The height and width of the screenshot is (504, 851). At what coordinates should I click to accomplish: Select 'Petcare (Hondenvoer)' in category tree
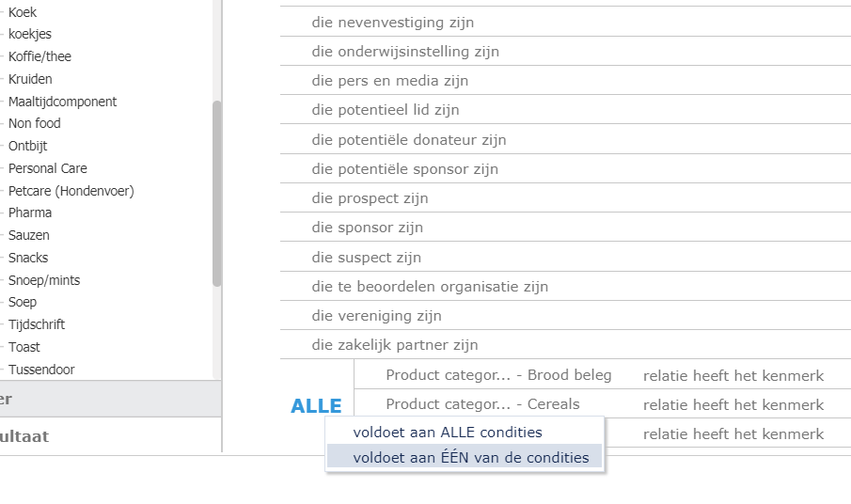click(71, 191)
